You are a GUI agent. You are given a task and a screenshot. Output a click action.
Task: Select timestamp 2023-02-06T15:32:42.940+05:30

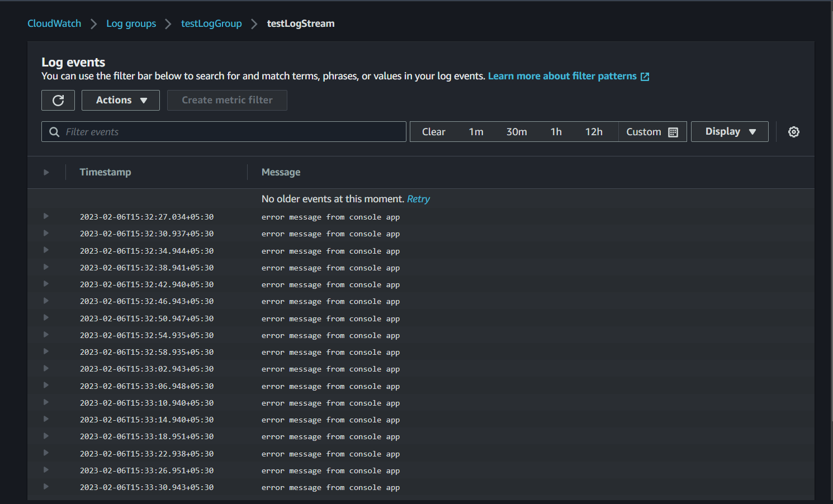point(146,284)
